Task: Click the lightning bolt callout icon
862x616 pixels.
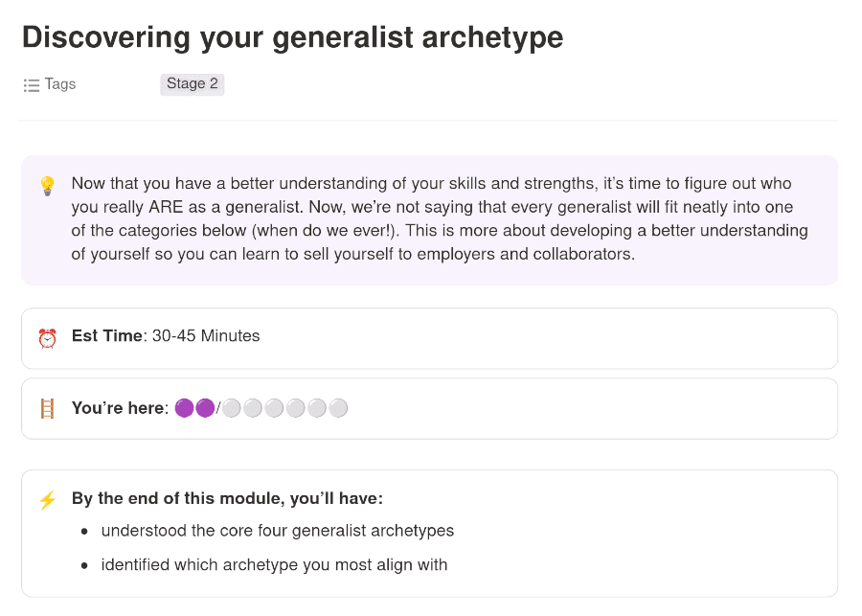Action: [x=47, y=500]
